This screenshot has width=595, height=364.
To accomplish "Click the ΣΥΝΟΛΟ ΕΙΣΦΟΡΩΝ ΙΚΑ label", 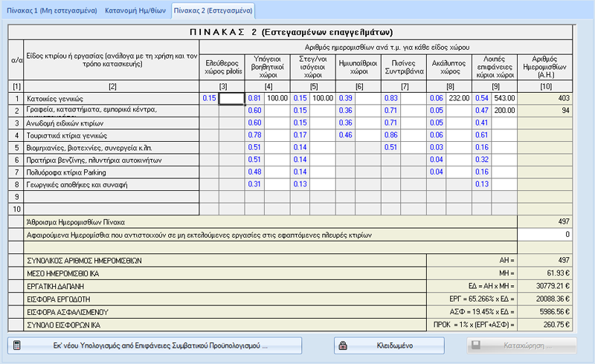I will pyautogui.click(x=64, y=325).
